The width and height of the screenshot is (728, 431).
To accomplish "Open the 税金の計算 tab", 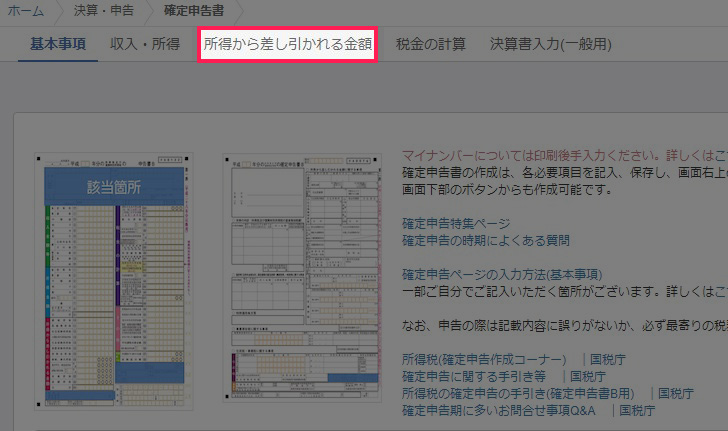I will pyautogui.click(x=433, y=44).
